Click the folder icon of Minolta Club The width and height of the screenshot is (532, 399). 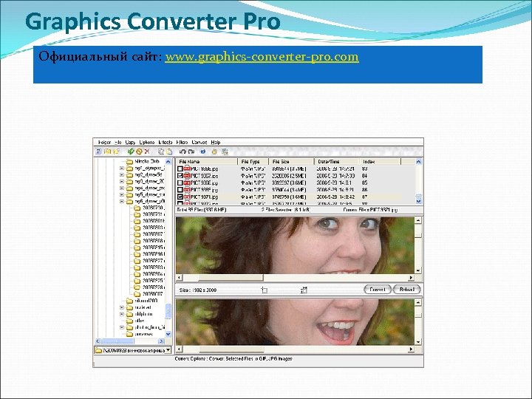pos(129,162)
